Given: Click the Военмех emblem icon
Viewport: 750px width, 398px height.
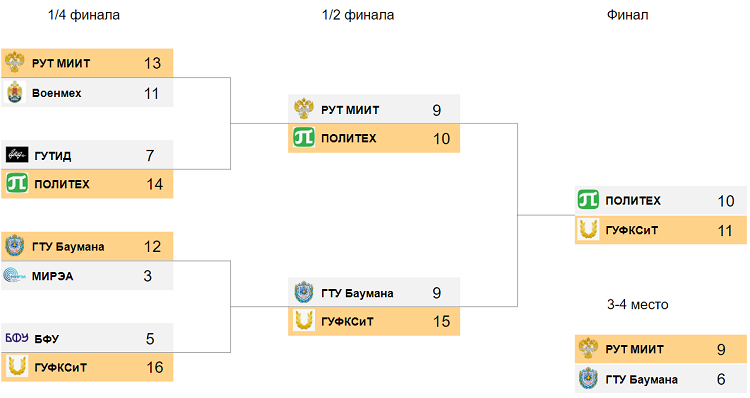Looking at the screenshot, I should click(x=15, y=92).
